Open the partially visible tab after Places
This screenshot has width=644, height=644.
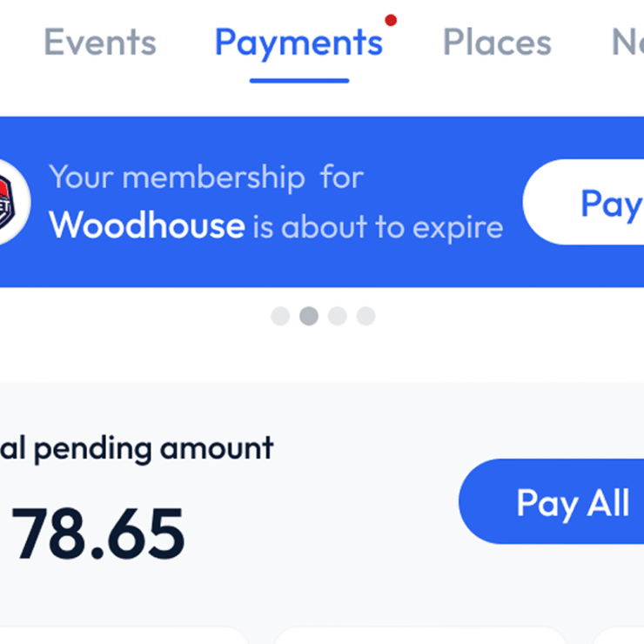628,42
